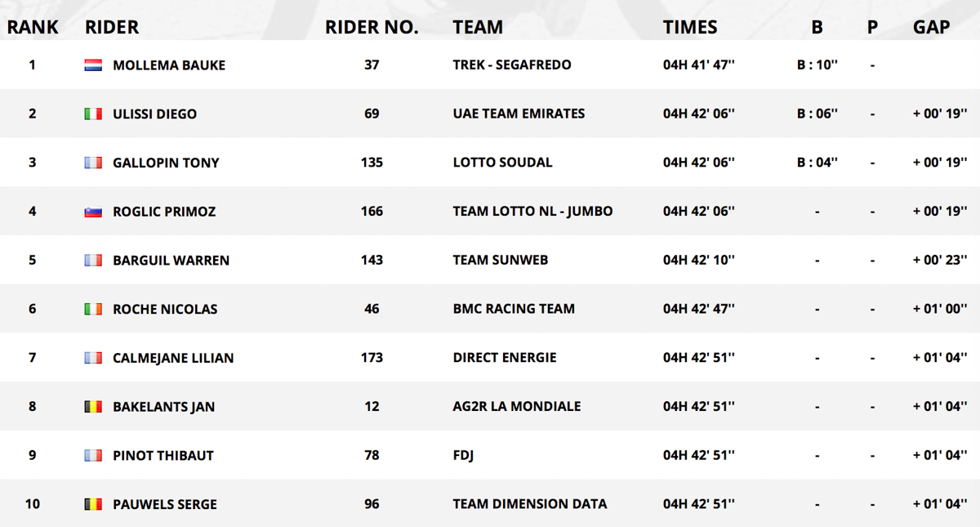This screenshot has height=527, width=980.
Task: Click the Netherlands flag beside Mollema Bauke
Action: 93,65
